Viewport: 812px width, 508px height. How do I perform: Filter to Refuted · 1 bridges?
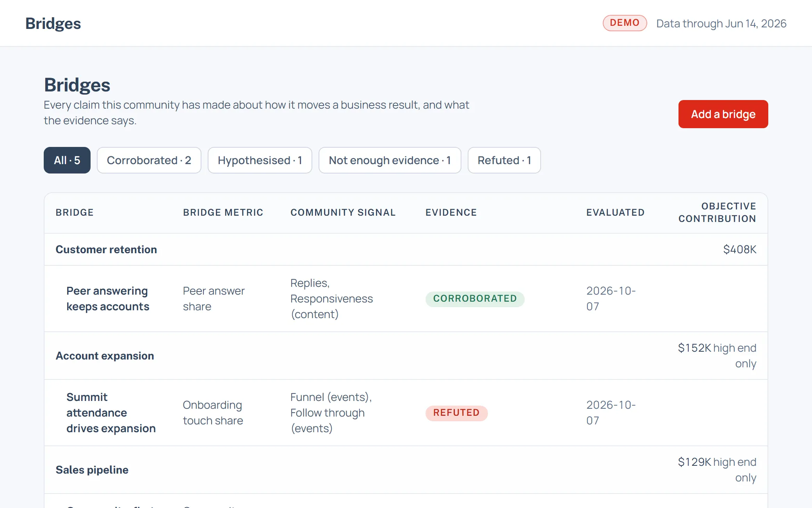coord(504,160)
